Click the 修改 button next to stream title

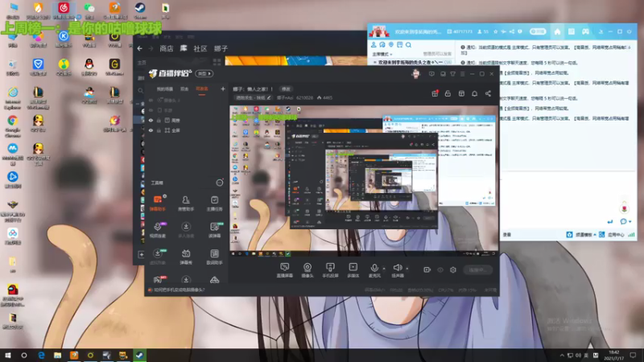click(286, 88)
